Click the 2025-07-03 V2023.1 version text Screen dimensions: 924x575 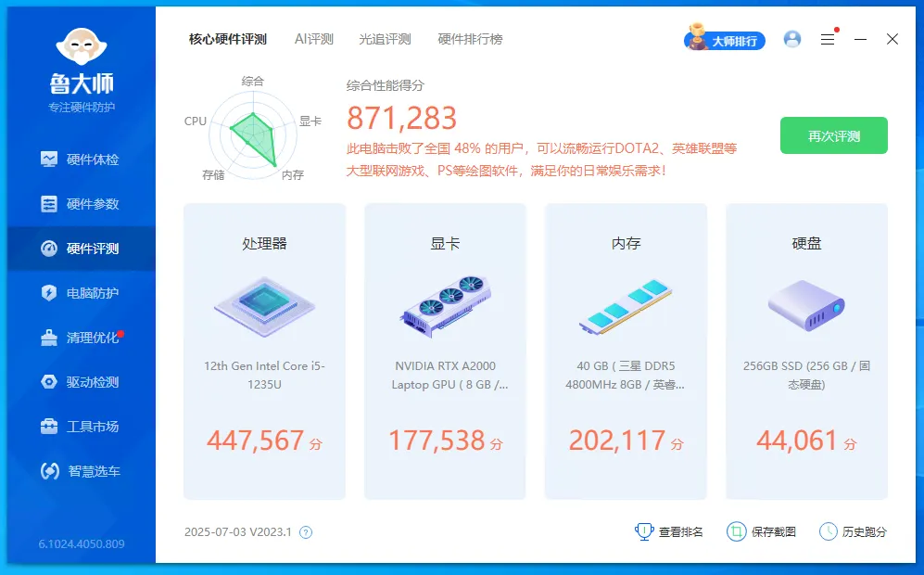pyautogui.click(x=238, y=532)
